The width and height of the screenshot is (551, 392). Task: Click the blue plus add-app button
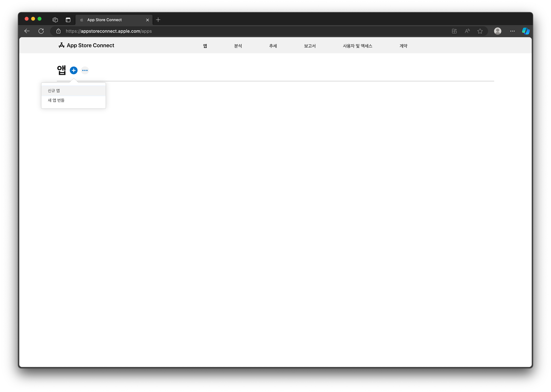click(x=74, y=70)
